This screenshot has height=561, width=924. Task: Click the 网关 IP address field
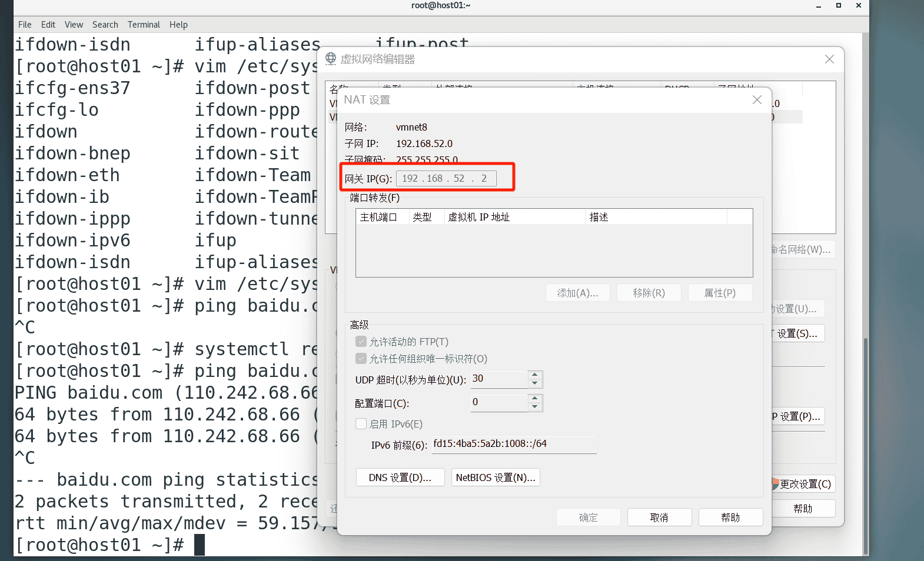446,179
